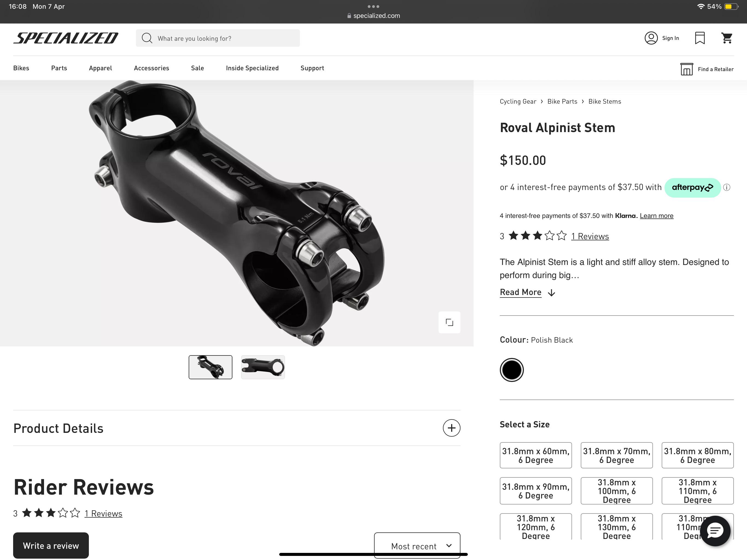Select the Polish Black colour swatch
This screenshot has height=560, width=747.
click(512, 370)
